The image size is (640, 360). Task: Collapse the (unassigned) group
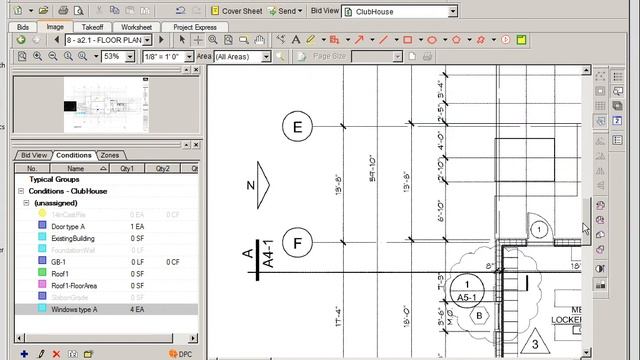(x=27, y=203)
